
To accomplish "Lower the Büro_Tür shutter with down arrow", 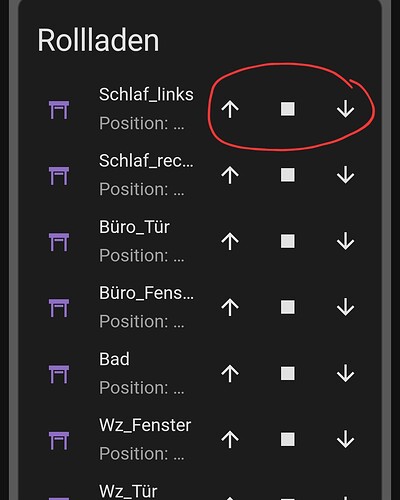I will [x=345, y=241].
